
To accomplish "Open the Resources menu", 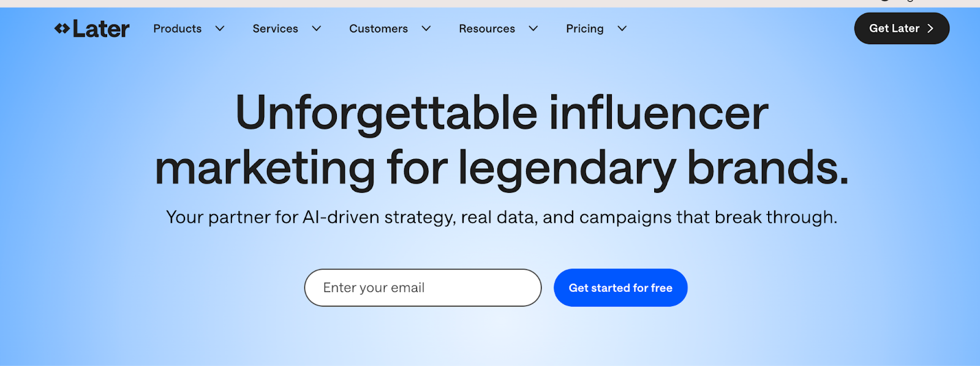I will click(x=486, y=29).
